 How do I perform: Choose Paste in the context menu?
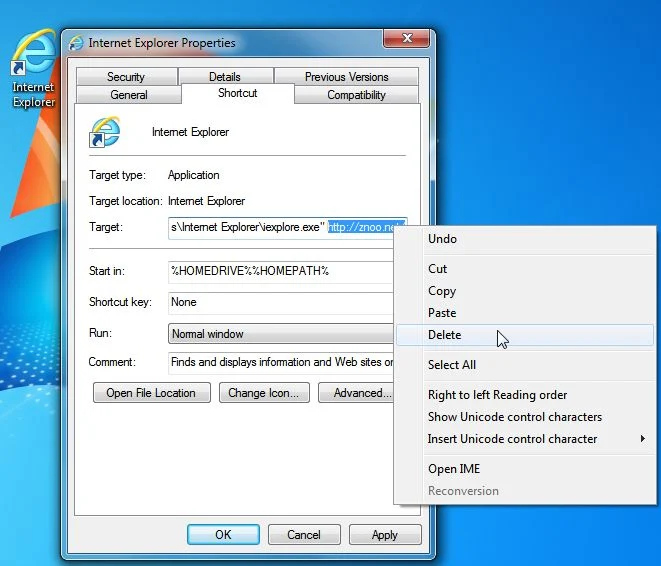tap(525, 313)
